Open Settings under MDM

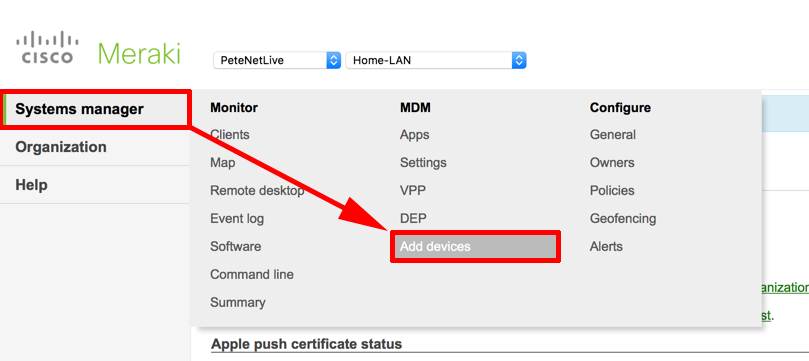pyautogui.click(x=423, y=163)
